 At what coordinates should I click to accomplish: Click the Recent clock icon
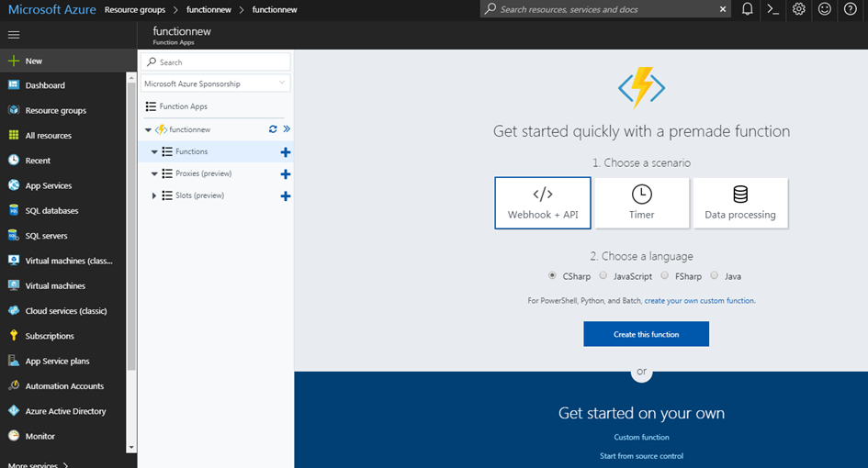tap(14, 160)
